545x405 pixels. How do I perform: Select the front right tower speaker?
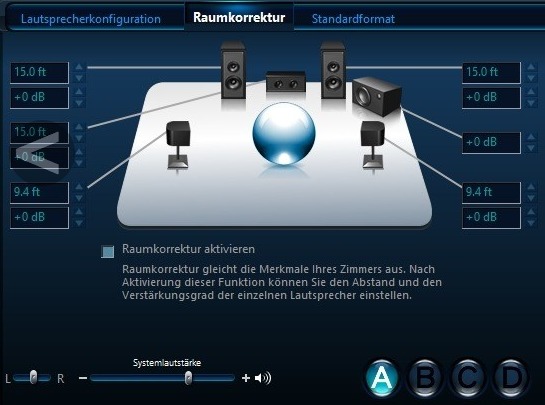(333, 71)
